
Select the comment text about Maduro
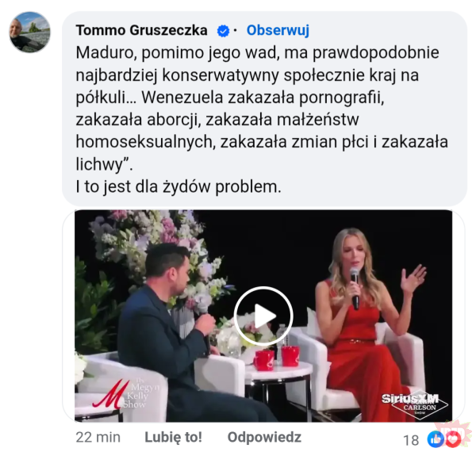pos(262,120)
